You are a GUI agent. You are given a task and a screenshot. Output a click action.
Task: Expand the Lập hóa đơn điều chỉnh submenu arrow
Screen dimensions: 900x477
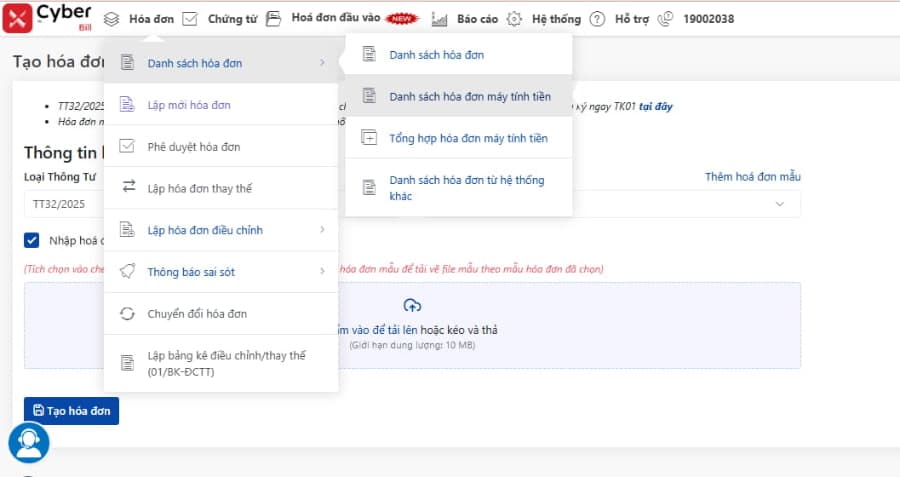[322, 230]
